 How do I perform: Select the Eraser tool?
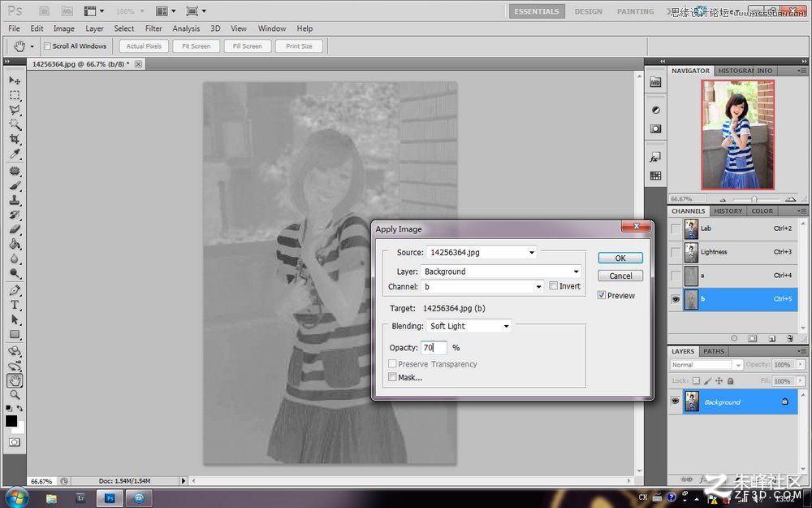point(15,229)
